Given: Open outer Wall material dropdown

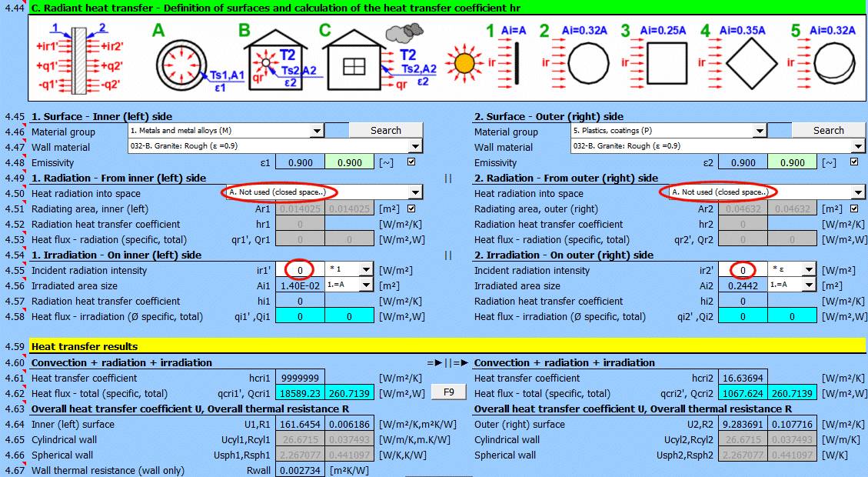Looking at the screenshot, I should tap(858, 147).
